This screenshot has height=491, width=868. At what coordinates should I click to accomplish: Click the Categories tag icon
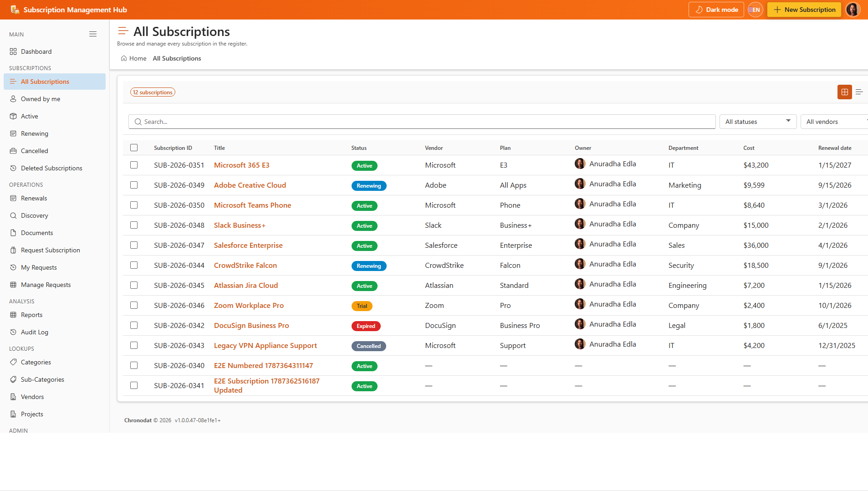coord(13,362)
